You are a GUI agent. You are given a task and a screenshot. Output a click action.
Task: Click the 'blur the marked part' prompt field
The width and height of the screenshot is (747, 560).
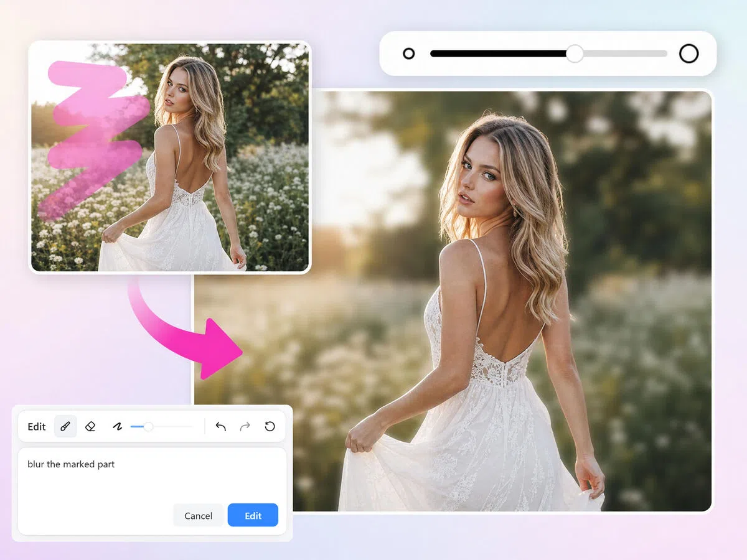tap(152, 491)
